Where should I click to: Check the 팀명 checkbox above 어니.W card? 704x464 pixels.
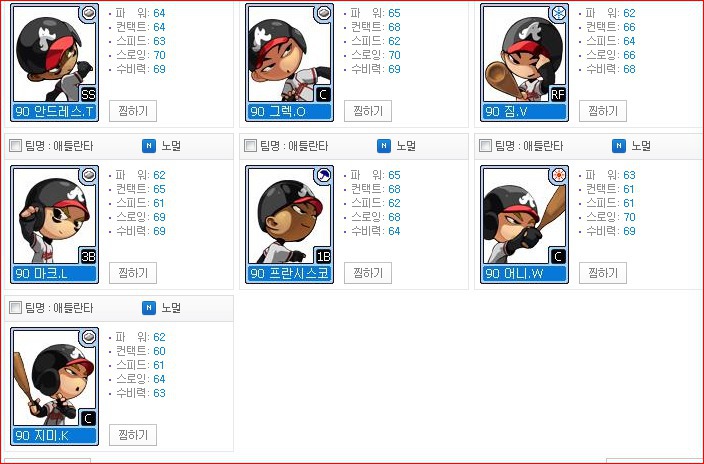coord(485,146)
